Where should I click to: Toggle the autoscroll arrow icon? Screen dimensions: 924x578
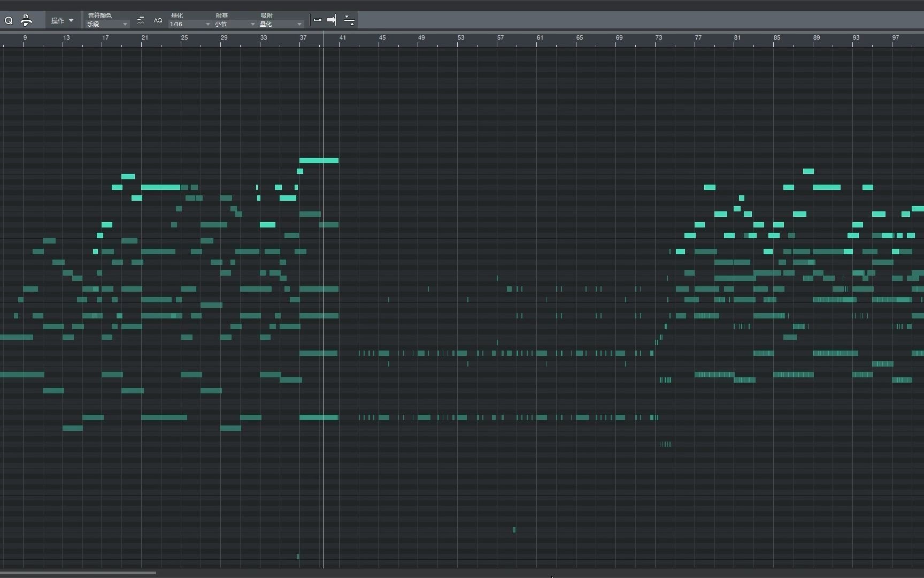(x=332, y=20)
